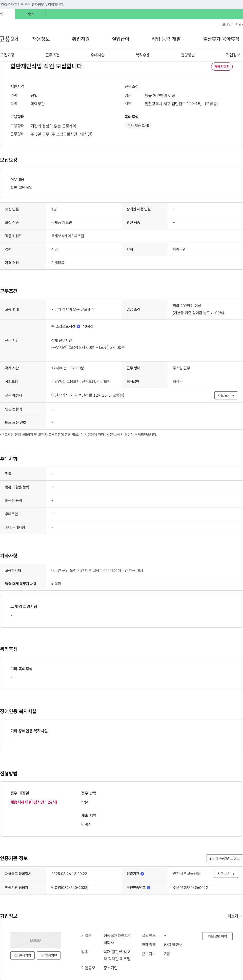This screenshot has width=243, height=980.
Task: Click the 구인인증번호 help icon
Action: point(149,888)
